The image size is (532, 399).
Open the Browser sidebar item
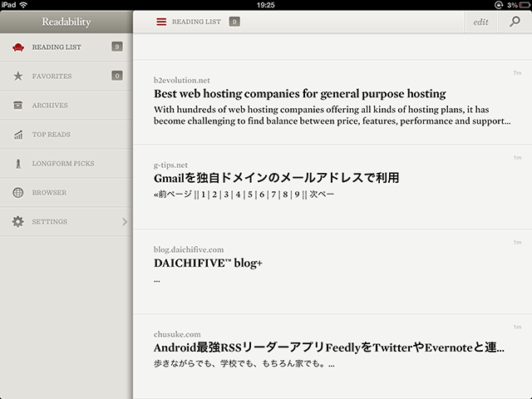66,192
